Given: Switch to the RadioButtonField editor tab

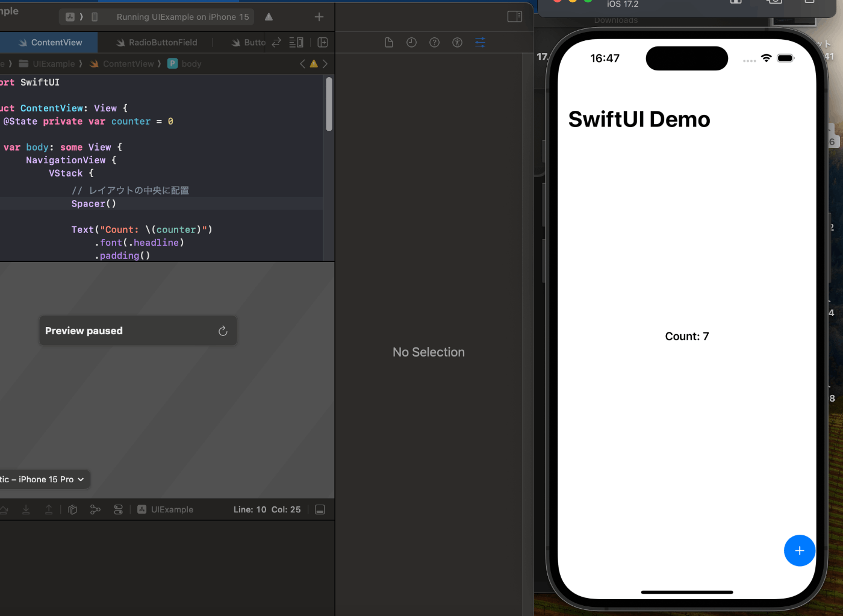Looking at the screenshot, I should [157, 42].
